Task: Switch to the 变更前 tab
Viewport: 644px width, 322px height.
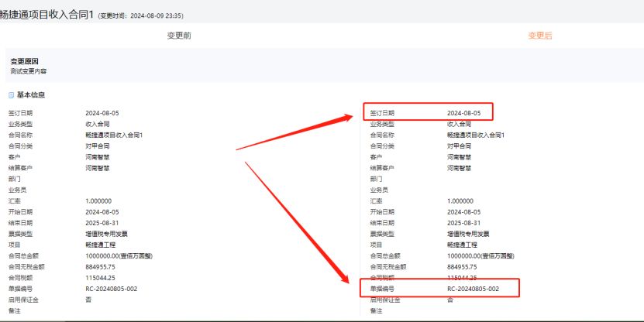Action: coord(179,36)
